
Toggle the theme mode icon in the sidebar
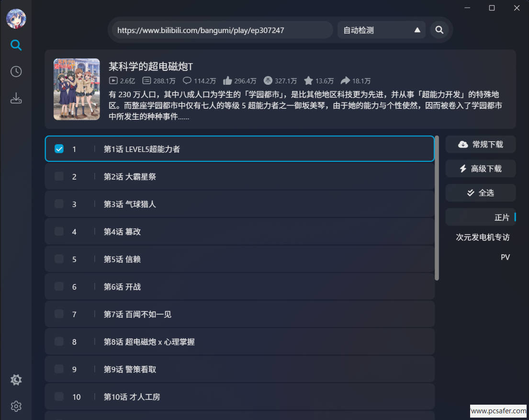16,380
